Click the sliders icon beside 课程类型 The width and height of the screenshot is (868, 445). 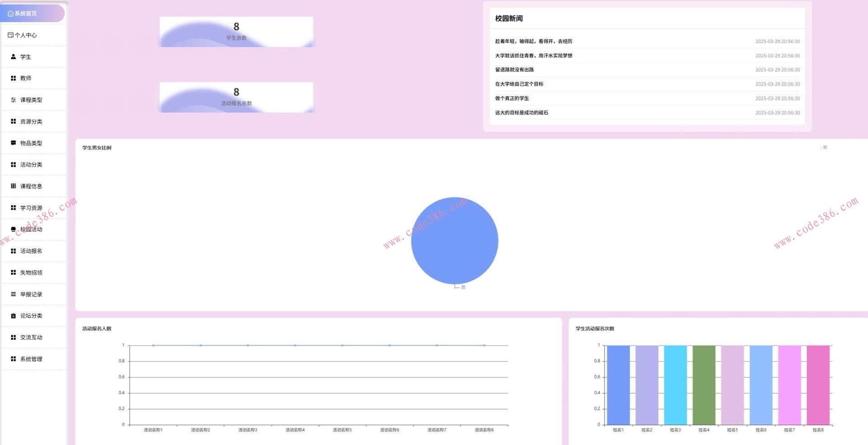pos(14,100)
